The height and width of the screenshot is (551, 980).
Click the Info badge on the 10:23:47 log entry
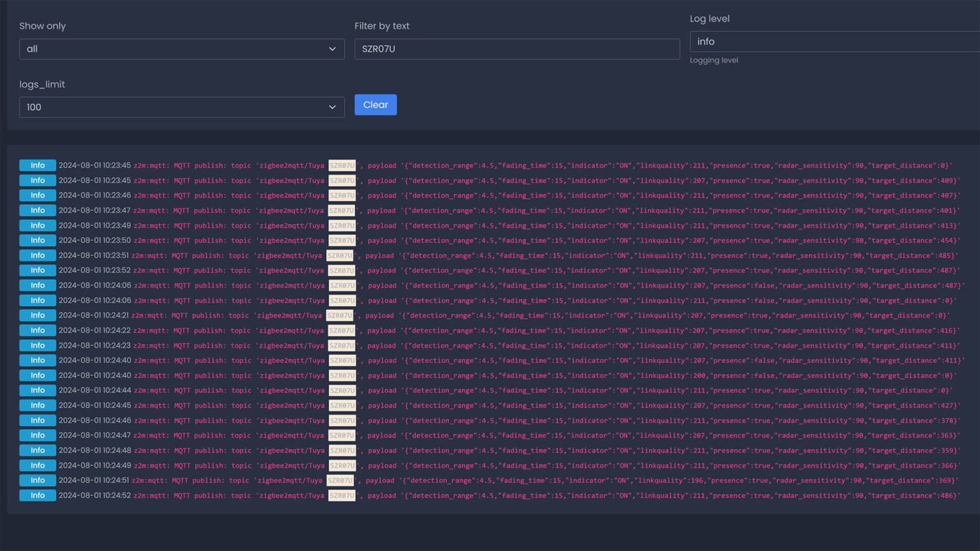[x=38, y=210]
